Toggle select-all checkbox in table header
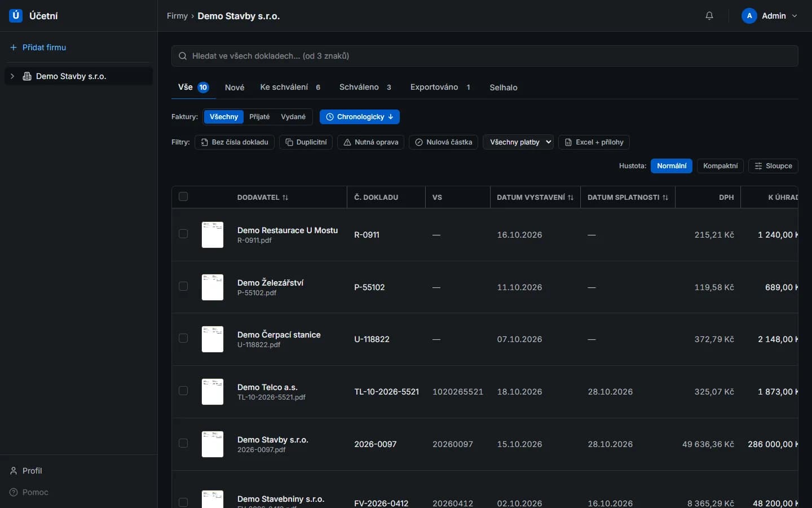The width and height of the screenshot is (812, 508). pos(183,196)
